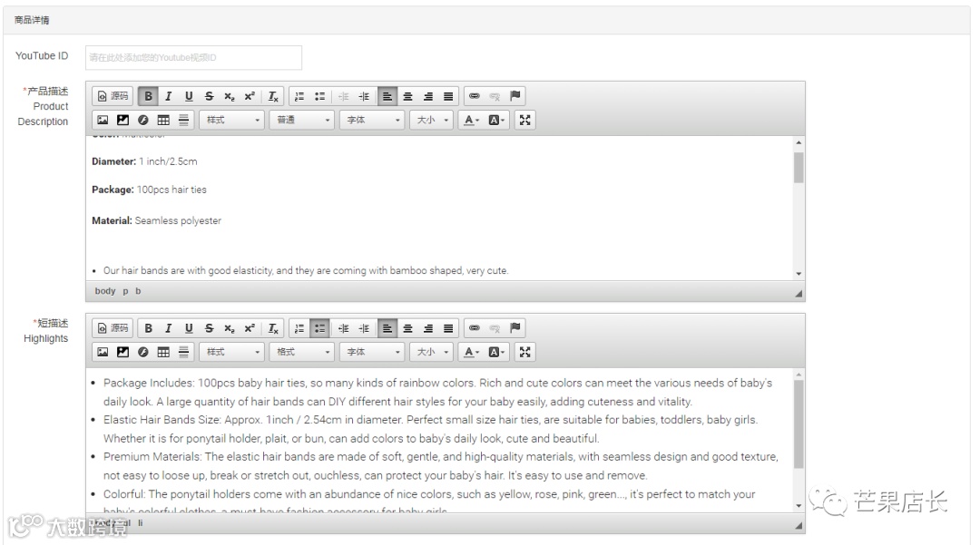Click Product Description scrollbar up arrow
This screenshot has width=980, height=545.
point(799,143)
